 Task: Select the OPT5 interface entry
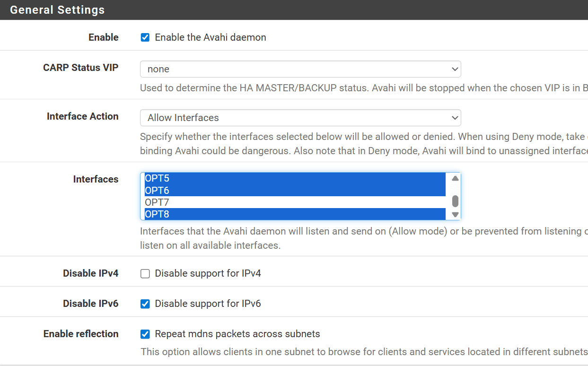click(x=294, y=179)
